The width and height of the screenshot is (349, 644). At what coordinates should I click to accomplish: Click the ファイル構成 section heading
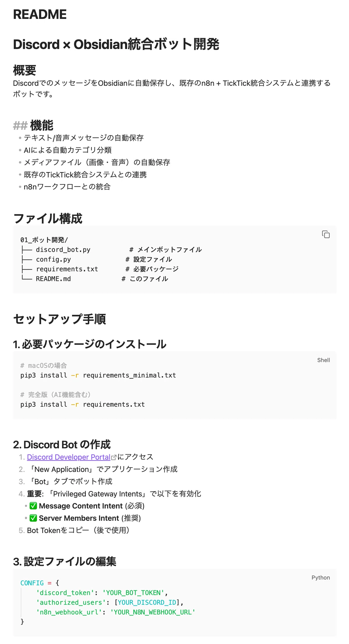[48, 218]
